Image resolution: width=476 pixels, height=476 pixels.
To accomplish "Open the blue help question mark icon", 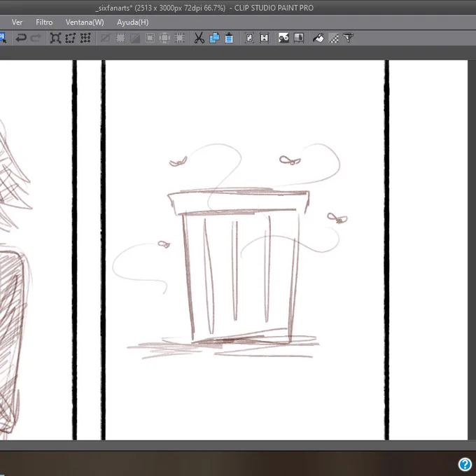I will 465,465.
